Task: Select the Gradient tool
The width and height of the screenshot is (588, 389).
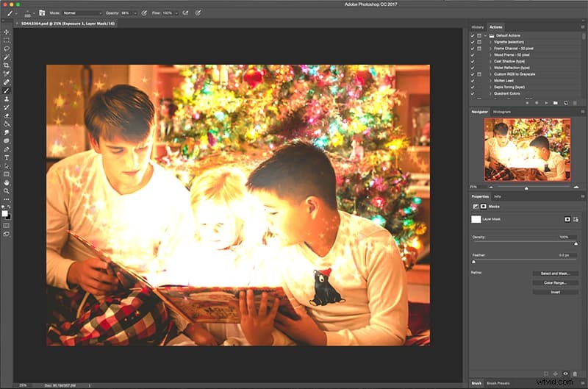Action: coord(7,124)
